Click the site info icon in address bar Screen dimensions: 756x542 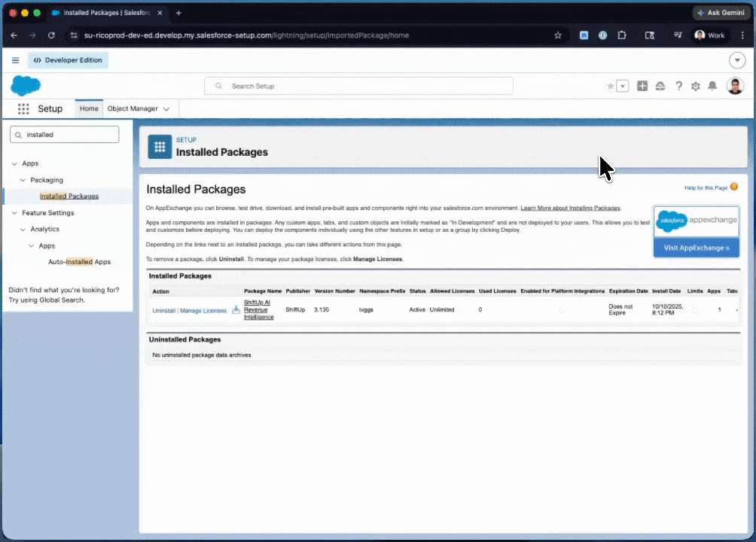coord(74,35)
